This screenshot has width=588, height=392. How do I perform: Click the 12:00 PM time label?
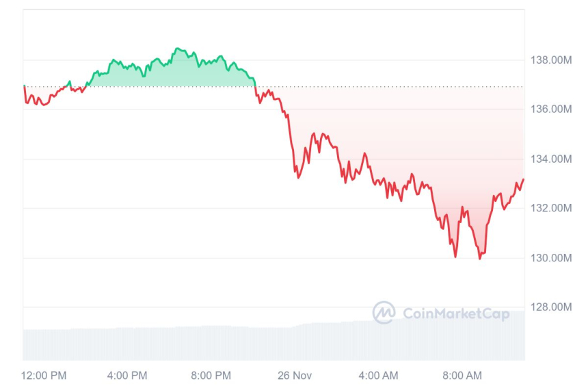44,376
